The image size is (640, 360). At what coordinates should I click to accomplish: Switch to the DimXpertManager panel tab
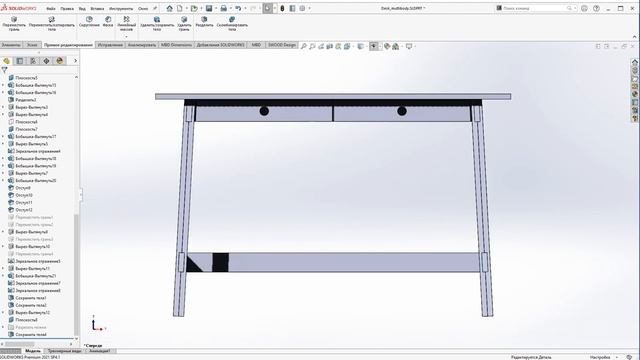[x=47, y=61]
